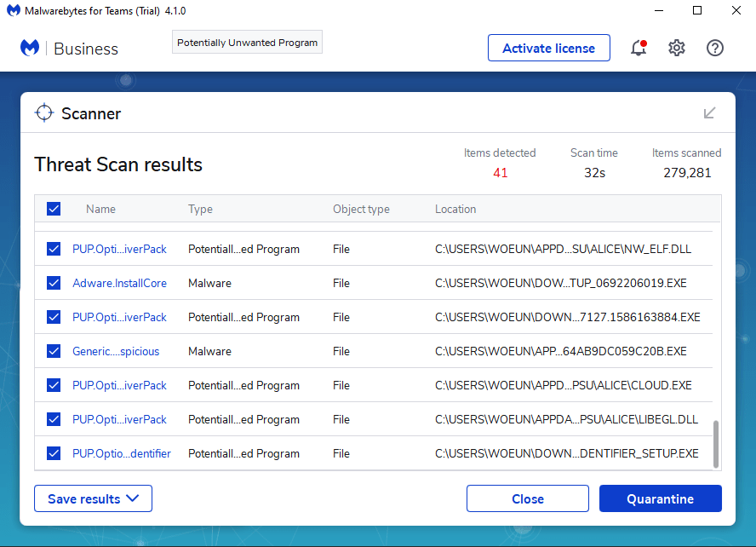
Task: Click the Items scanned value 279,281
Action: pos(687,173)
